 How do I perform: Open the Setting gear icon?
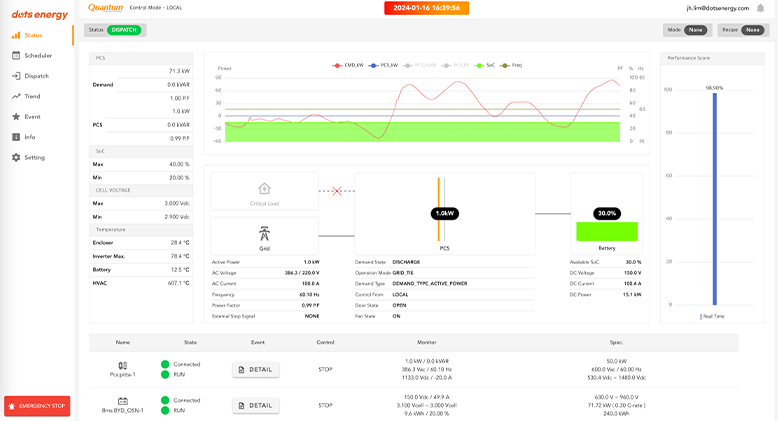click(16, 157)
